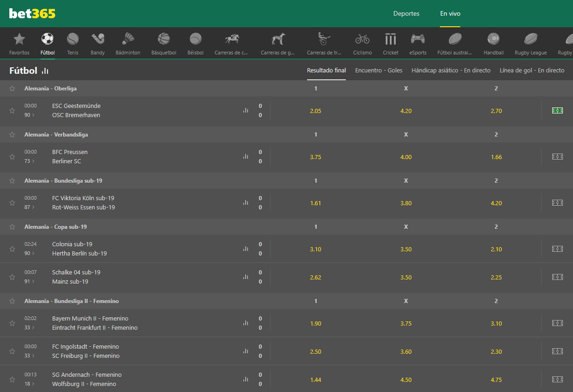This screenshot has width=573, height=392.
Task: Favorite the Schalke 04 sub-19 match star
Action: [x=12, y=277]
